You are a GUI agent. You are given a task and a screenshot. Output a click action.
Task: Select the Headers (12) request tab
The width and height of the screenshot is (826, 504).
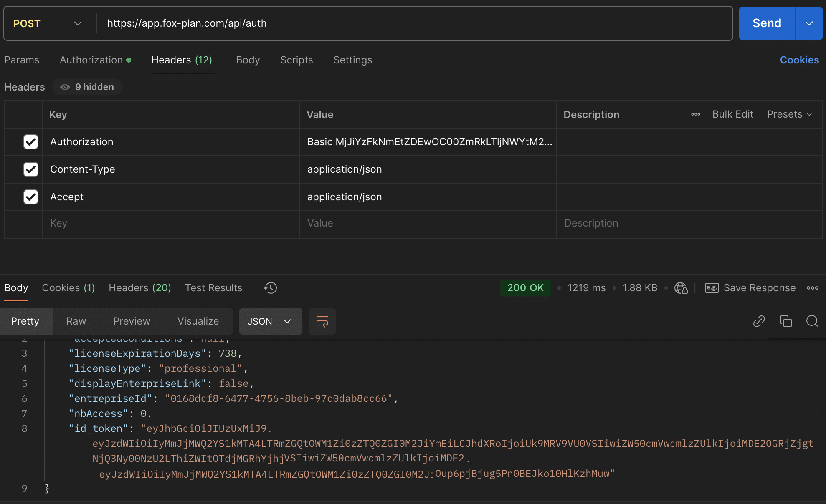coord(182,60)
